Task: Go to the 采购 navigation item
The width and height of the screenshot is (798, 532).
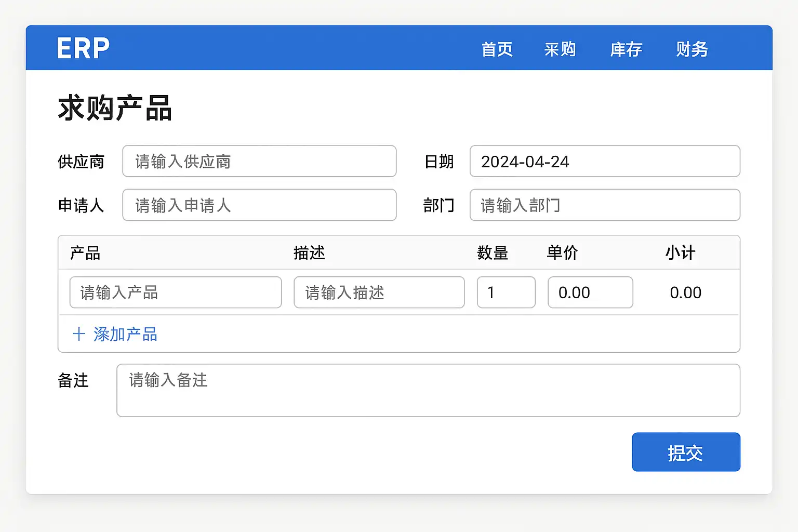Action: [x=560, y=49]
